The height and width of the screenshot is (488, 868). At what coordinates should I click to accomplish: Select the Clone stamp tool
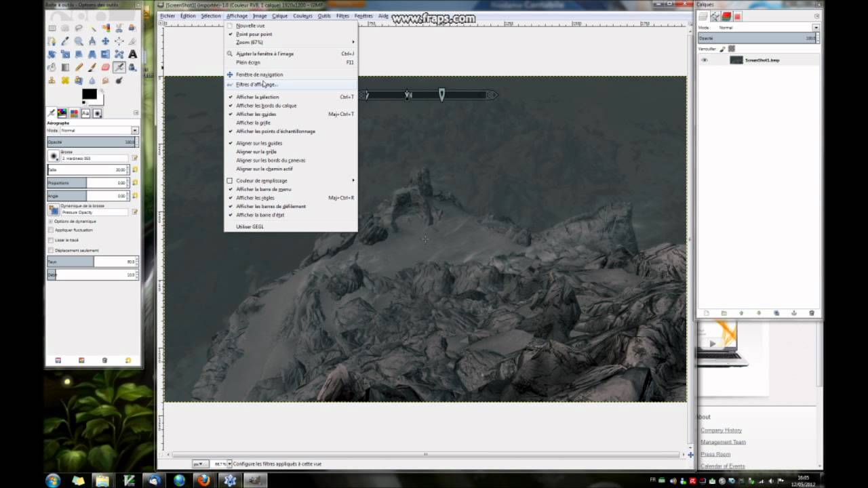click(x=52, y=80)
